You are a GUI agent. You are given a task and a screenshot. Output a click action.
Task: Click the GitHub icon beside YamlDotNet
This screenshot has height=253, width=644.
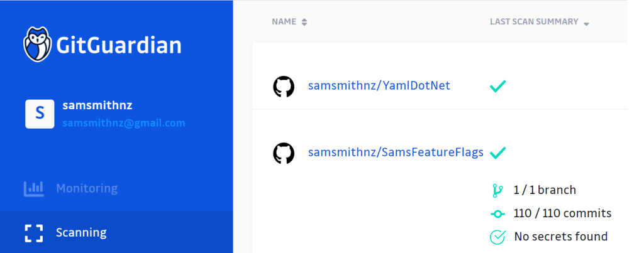click(x=284, y=87)
